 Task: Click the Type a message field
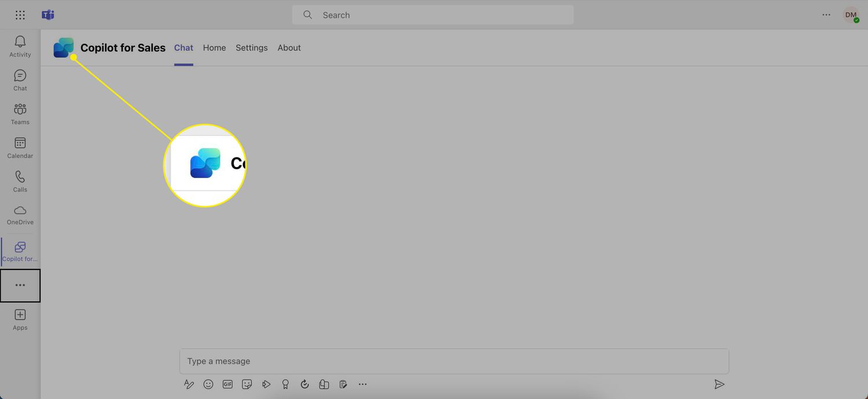coord(454,361)
